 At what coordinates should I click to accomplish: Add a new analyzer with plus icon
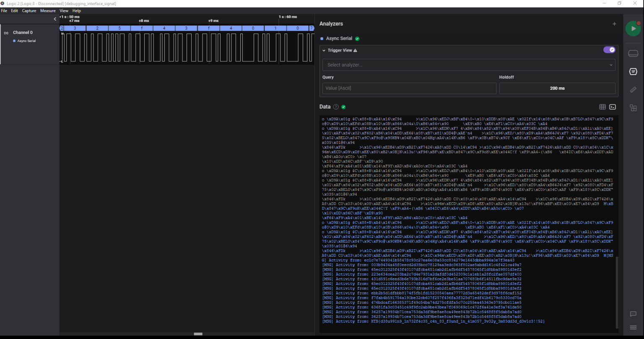click(x=614, y=24)
